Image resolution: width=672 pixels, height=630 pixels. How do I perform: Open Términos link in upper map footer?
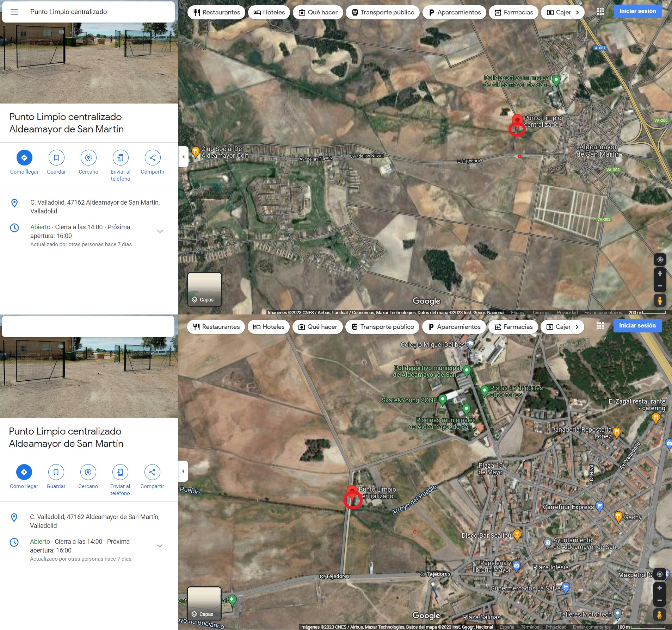click(x=541, y=312)
